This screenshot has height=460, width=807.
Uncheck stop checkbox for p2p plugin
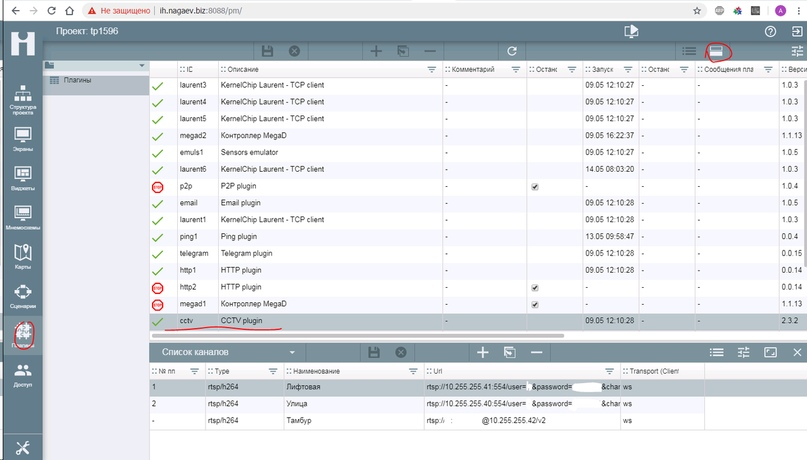click(535, 187)
